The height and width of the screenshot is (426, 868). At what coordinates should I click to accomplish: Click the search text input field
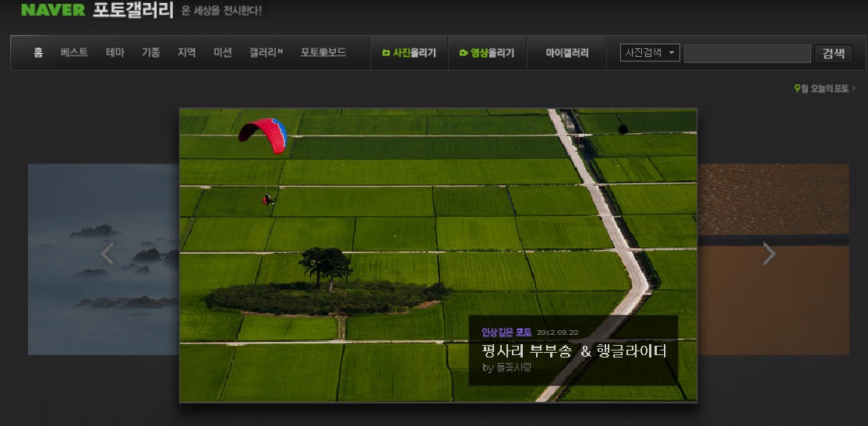(746, 53)
